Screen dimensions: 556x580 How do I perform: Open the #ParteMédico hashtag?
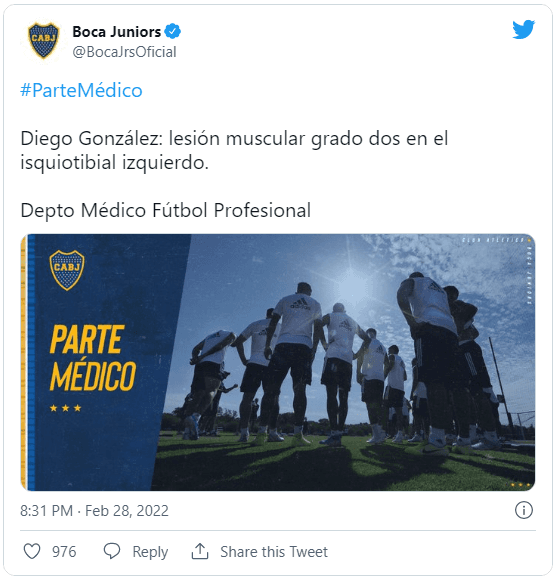(81, 90)
